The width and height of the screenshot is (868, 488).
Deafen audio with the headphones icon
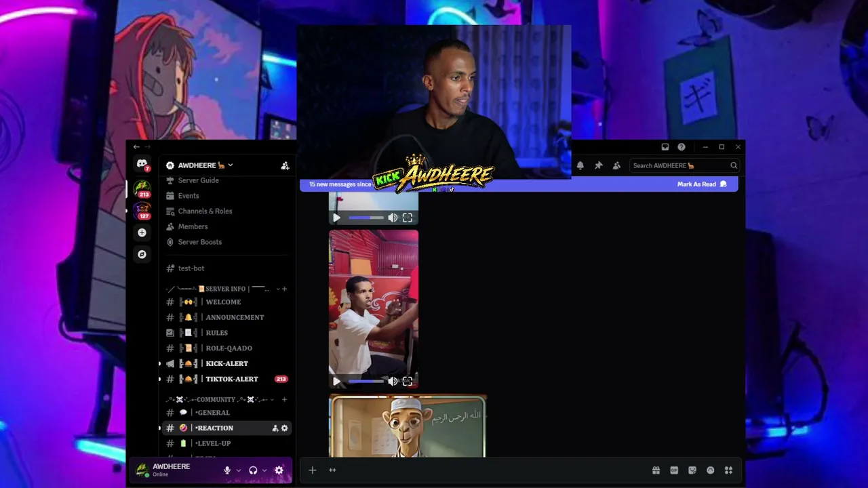tap(253, 470)
